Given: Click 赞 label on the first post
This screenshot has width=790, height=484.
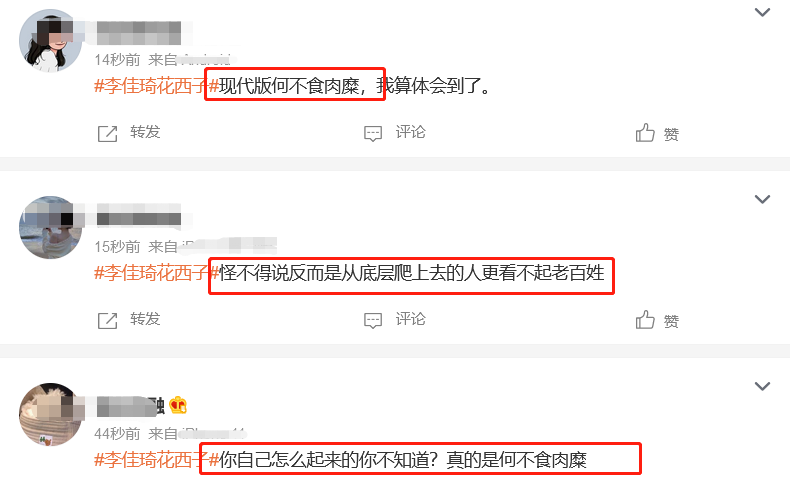Looking at the screenshot, I should tap(671, 134).
